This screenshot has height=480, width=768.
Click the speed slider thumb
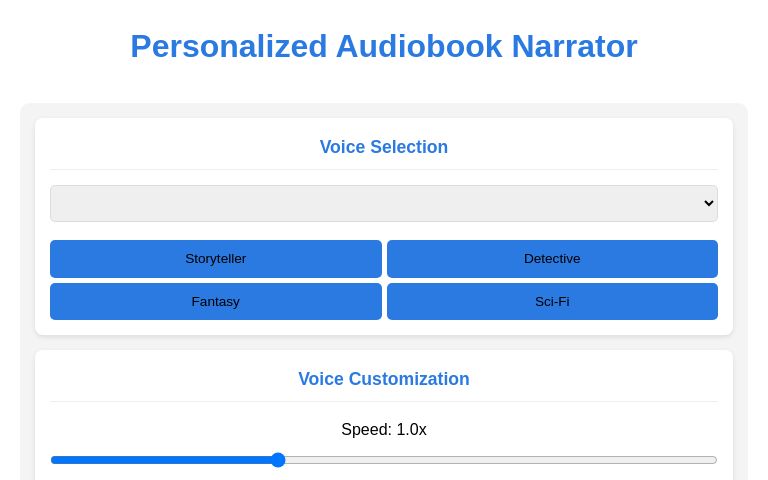coord(278,460)
